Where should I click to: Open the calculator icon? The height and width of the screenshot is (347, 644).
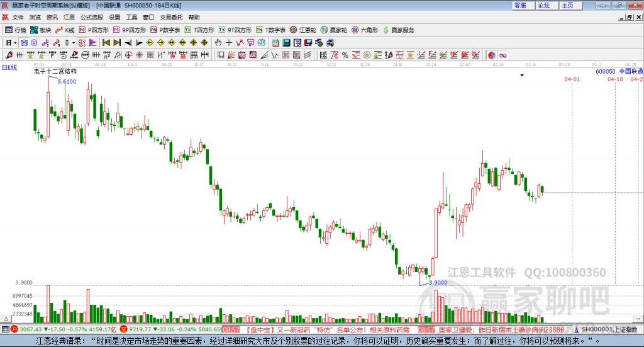coord(286,43)
